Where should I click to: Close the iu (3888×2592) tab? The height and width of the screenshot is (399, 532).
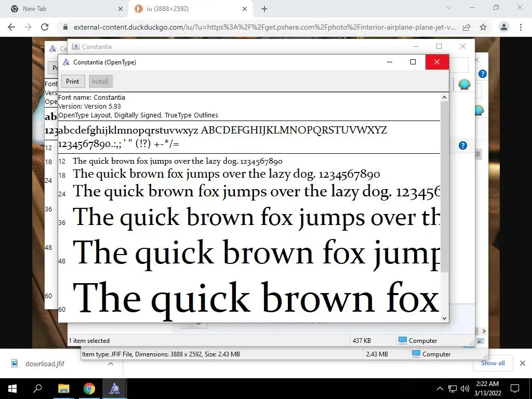245,9
